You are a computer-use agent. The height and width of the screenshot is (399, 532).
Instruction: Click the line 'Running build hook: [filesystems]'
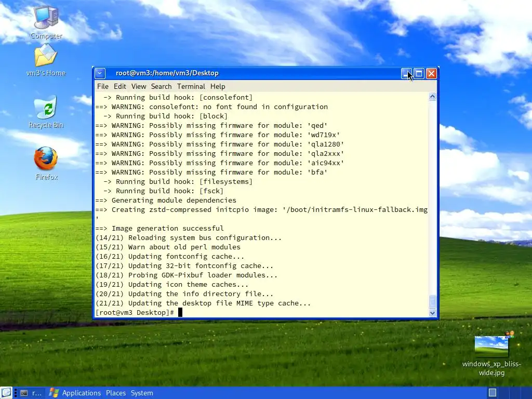click(178, 182)
